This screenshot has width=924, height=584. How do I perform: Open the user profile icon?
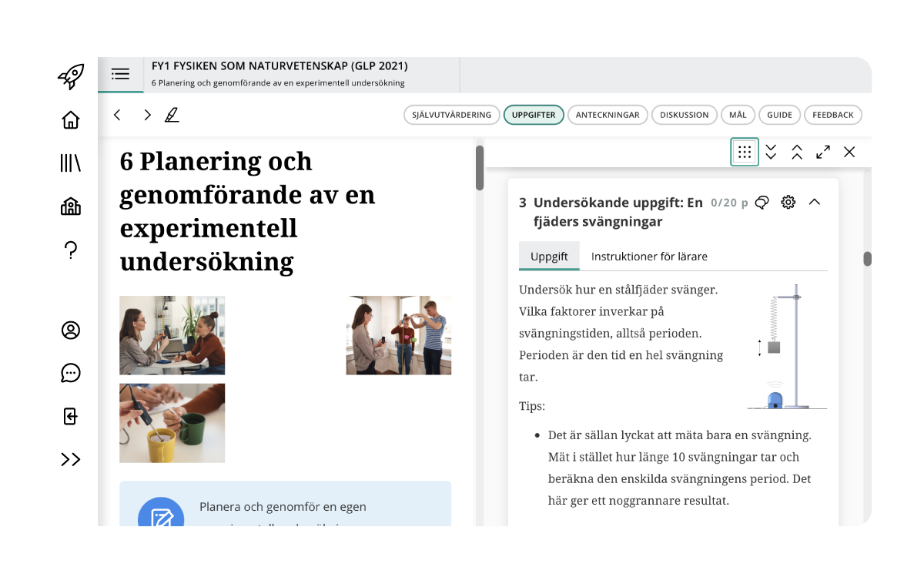71,330
